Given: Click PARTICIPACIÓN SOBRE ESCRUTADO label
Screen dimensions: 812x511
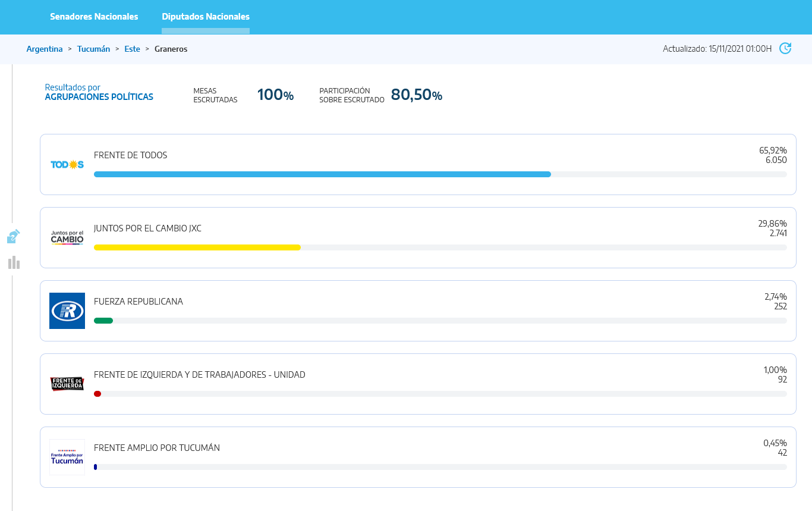Looking at the screenshot, I should point(352,95).
